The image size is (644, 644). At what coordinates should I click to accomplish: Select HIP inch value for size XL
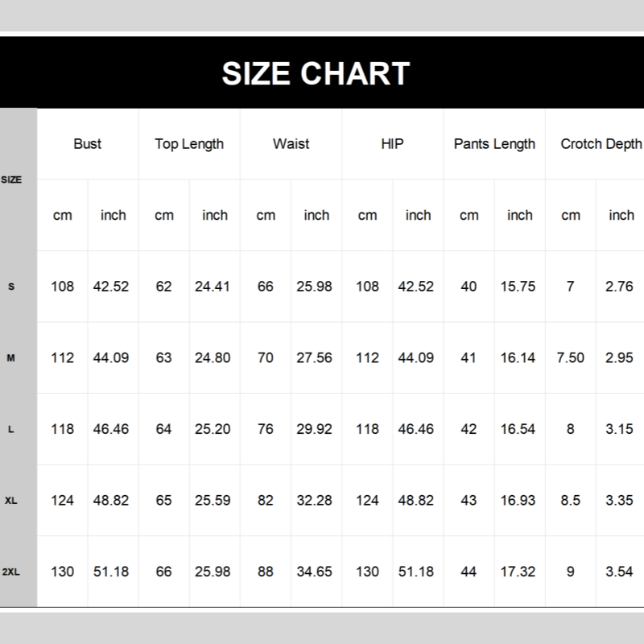[416, 501]
